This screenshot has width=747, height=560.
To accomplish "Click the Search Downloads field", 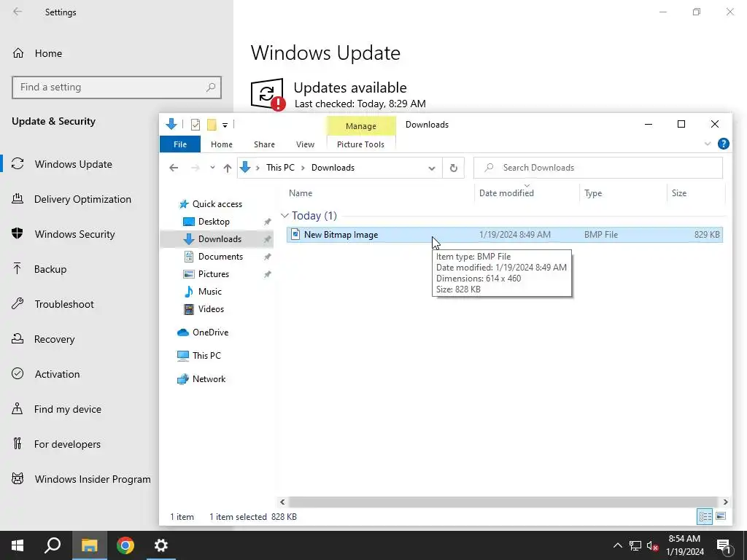I will pyautogui.click(x=598, y=168).
